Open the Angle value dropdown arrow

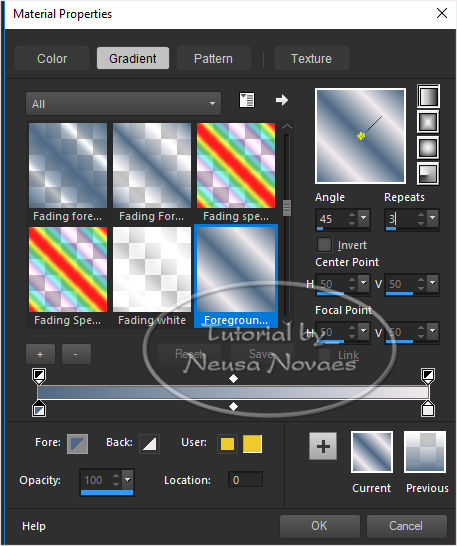tap(364, 218)
